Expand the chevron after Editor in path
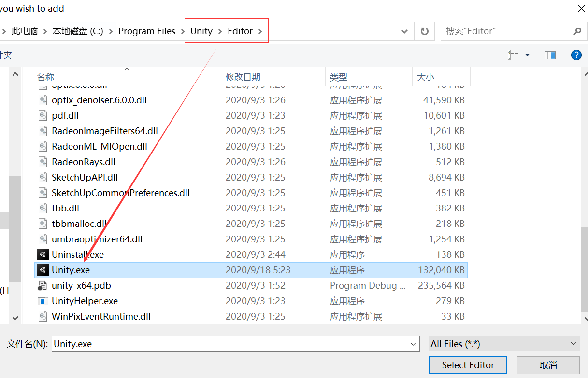 (260, 31)
